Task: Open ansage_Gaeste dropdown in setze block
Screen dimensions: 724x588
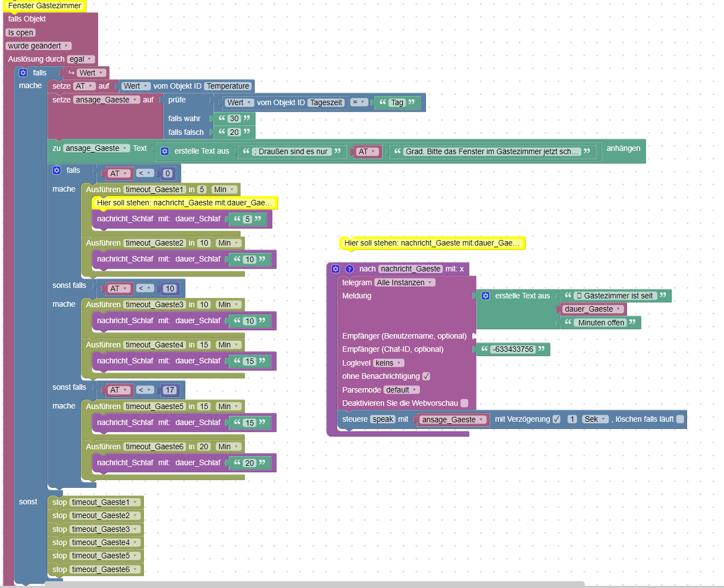Action: click(x=106, y=100)
